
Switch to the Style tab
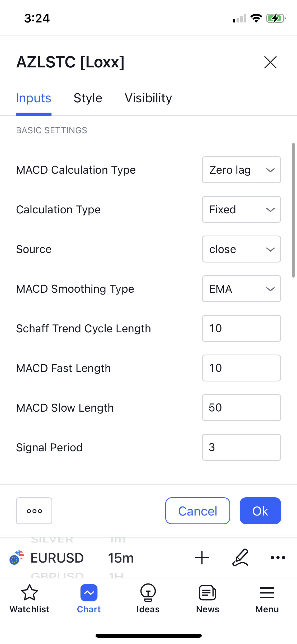[88, 98]
